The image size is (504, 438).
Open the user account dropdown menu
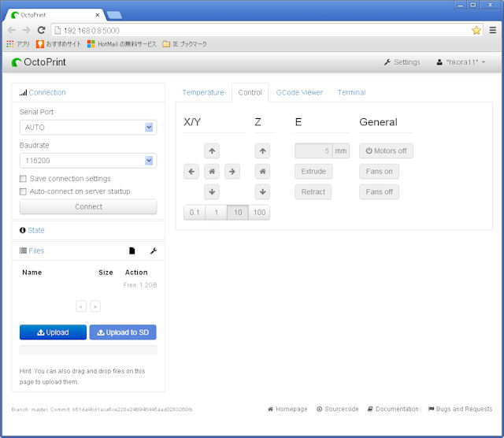[461, 62]
